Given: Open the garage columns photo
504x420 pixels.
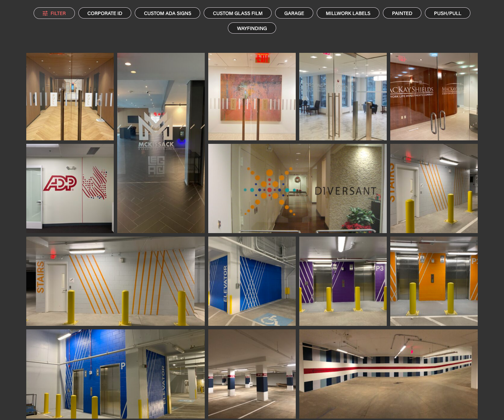Looking at the screenshot, I should tap(252, 374).
